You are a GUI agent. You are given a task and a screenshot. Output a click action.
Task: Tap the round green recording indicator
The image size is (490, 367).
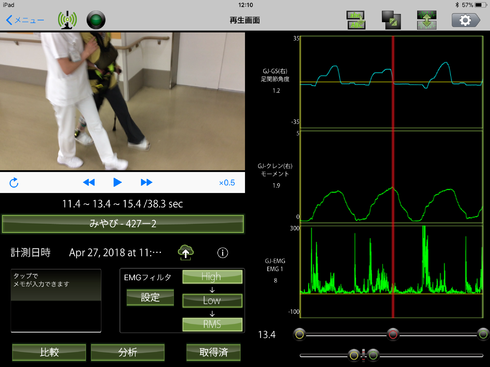pos(96,20)
